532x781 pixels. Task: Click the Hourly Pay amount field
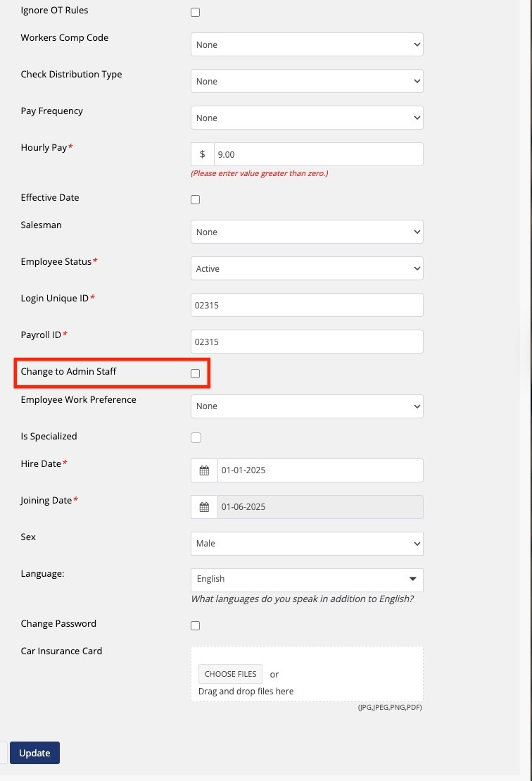pos(318,154)
